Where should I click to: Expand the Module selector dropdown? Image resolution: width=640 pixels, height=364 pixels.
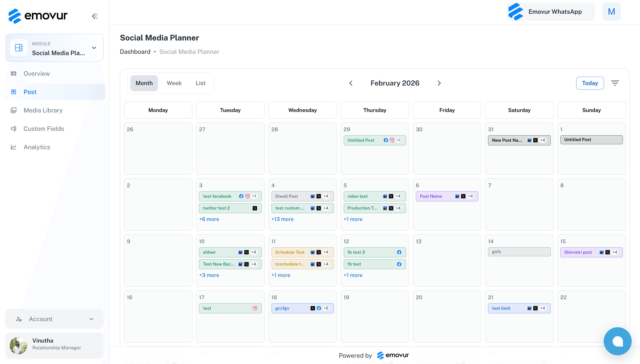[x=94, y=47]
